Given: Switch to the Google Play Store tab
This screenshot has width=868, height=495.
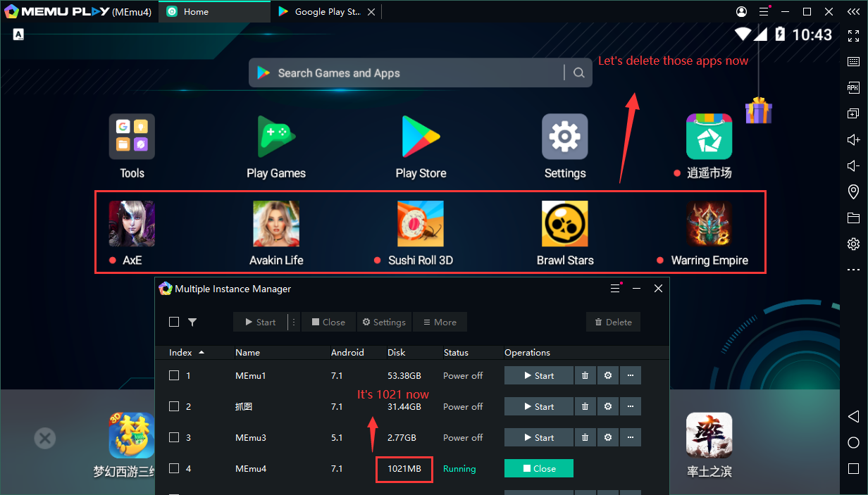Looking at the screenshot, I should pyautogui.click(x=327, y=12).
